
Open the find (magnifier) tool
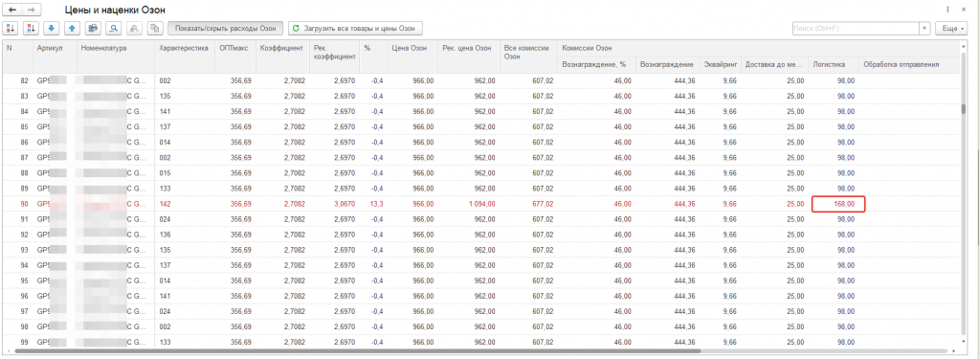pos(114,28)
